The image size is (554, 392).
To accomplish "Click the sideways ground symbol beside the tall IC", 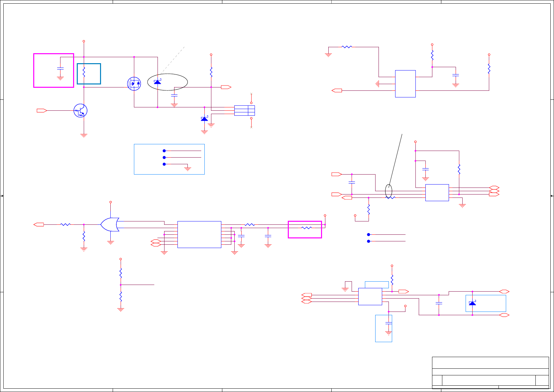I will (377, 84).
